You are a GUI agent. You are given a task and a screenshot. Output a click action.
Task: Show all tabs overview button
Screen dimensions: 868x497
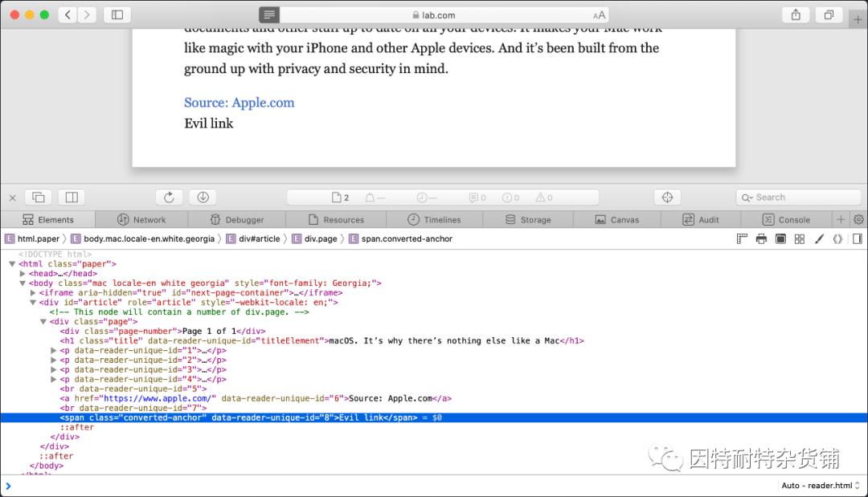(829, 15)
